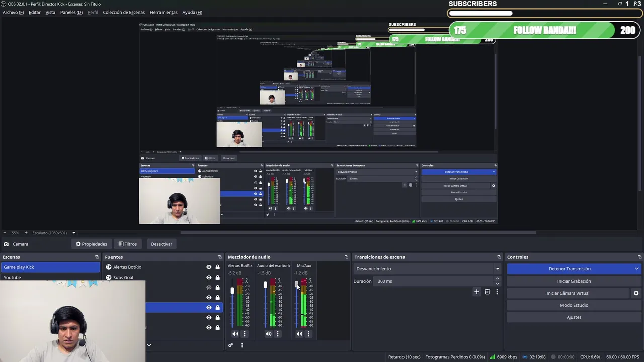This screenshot has height=362, width=644.
Task: Unlock the padlock on the highlighted source row
Action: pyautogui.click(x=217, y=307)
